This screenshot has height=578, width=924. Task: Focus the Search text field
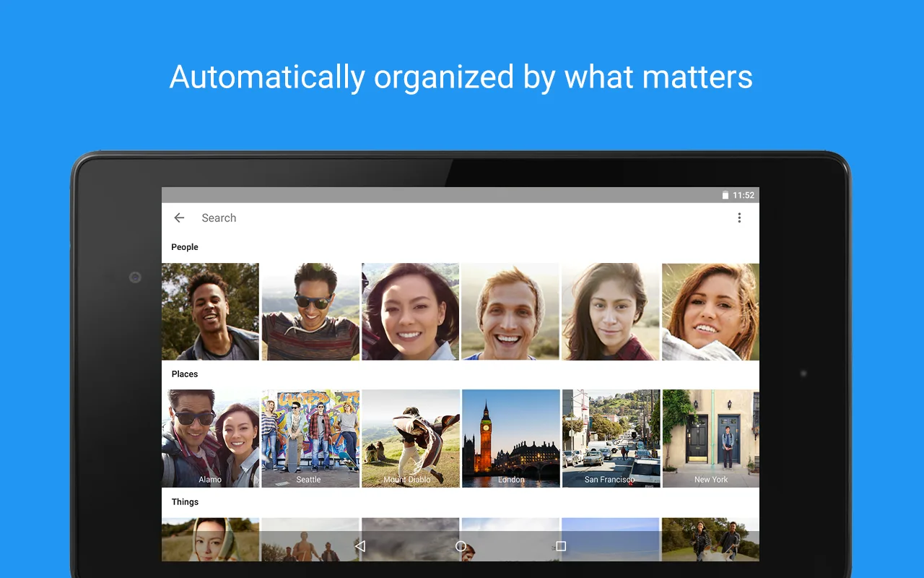(433, 217)
